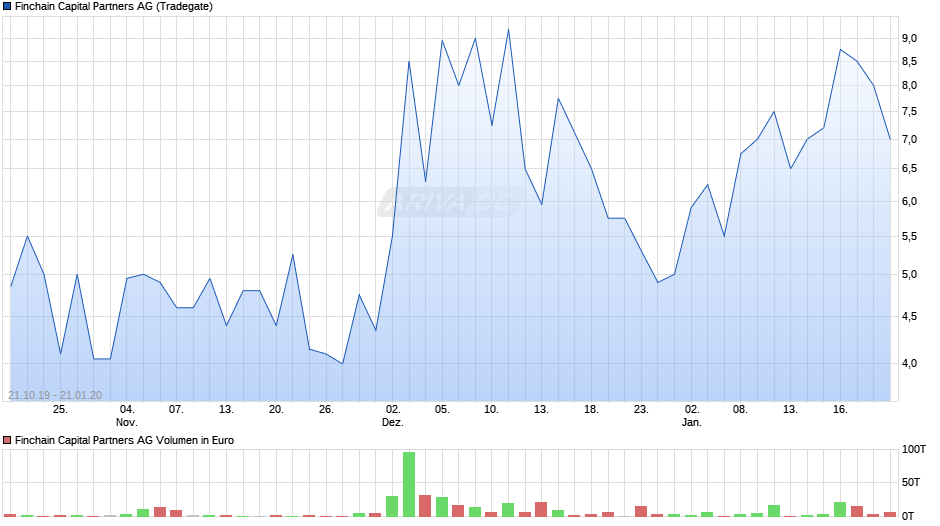
Task: Click the date range label 21.10.19 - 21.01.20
Action: (x=55, y=395)
